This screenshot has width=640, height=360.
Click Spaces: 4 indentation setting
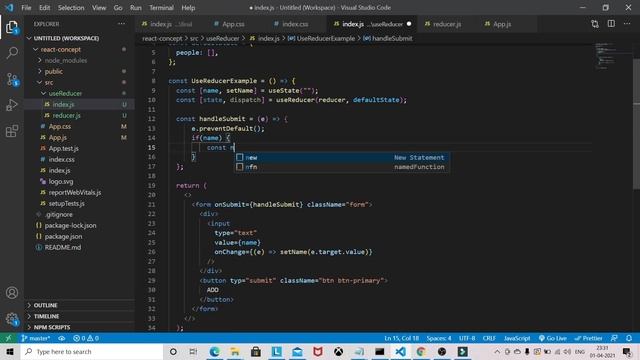click(x=439, y=338)
